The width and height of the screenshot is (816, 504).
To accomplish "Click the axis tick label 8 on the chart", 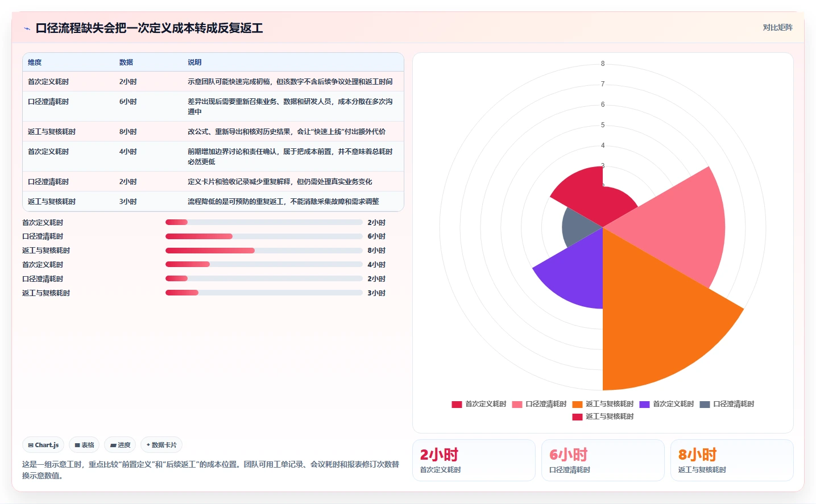I will [x=603, y=64].
